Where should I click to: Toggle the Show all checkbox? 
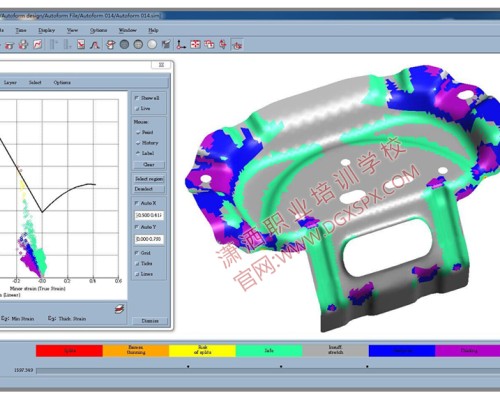137,98
